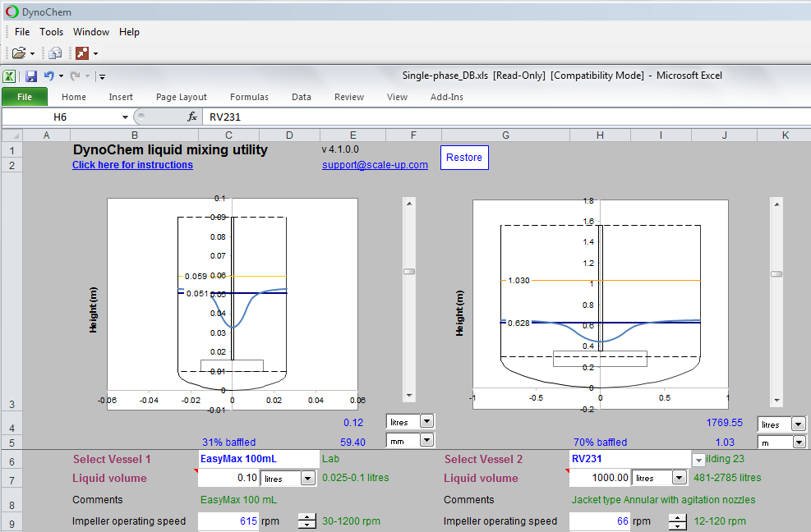The width and height of the screenshot is (811, 532).
Task: Switch to the Formulas ribbon tab
Action: point(249,97)
